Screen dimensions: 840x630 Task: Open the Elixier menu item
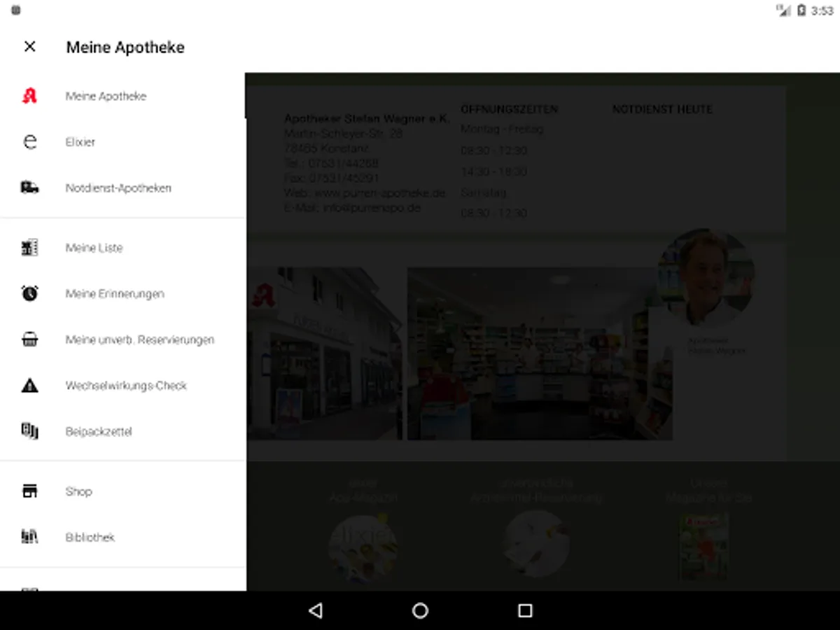pos(122,142)
